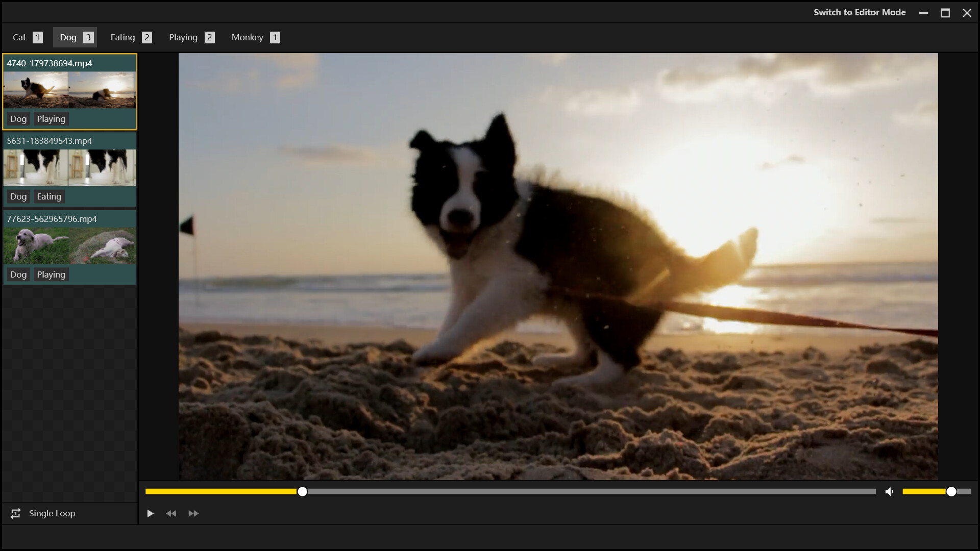Click Eating tag on 5631-183849543.mp4
The height and width of the screenshot is (551, 980).
tap(49, 196)
